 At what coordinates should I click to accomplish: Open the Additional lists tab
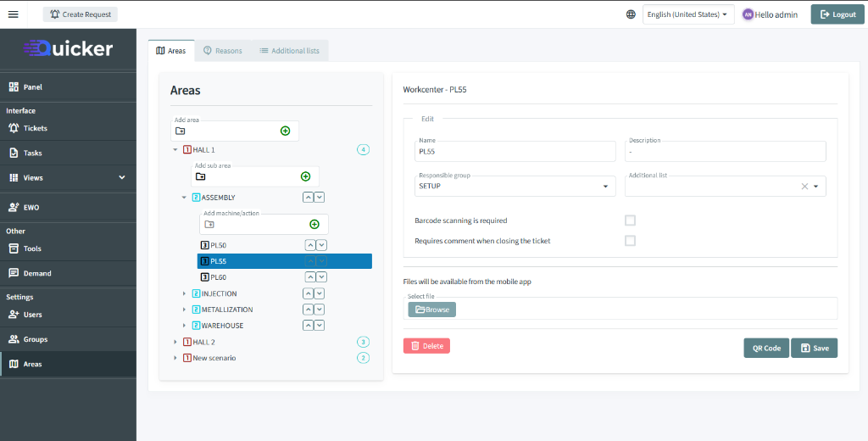pyautogui.click(x=289, y=51)
